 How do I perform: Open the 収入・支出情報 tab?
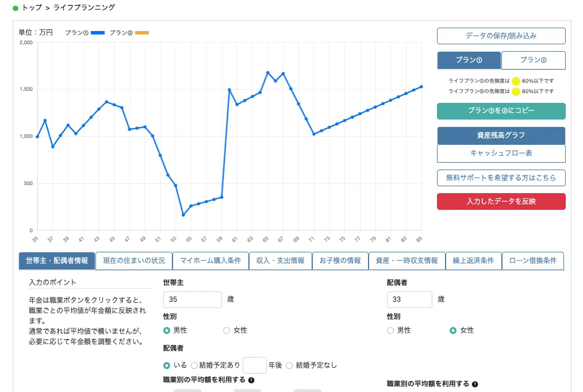281,261
